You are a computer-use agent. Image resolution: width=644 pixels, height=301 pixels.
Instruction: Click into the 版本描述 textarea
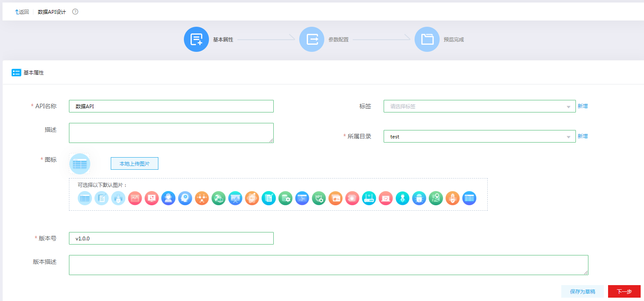tap(328, 265)
